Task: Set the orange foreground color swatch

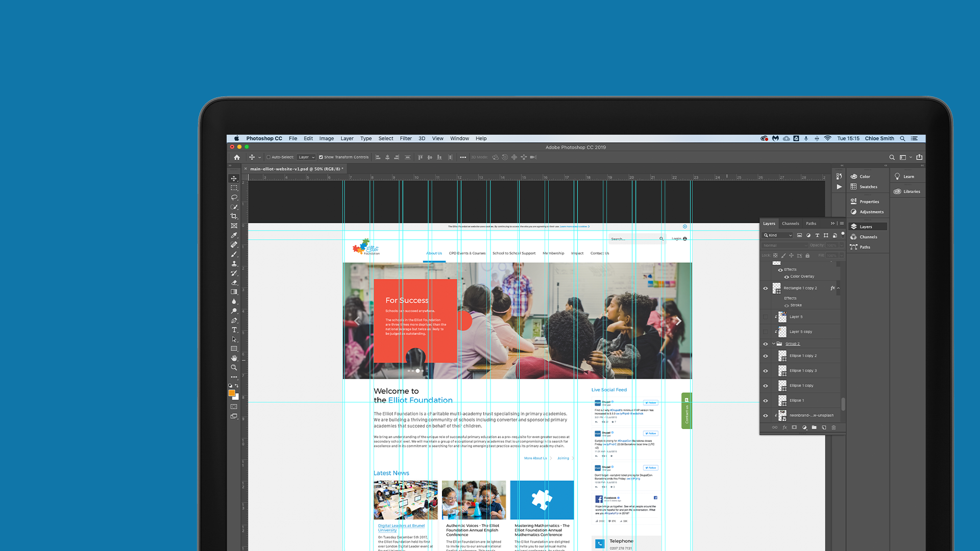Action: click(232, 393)
